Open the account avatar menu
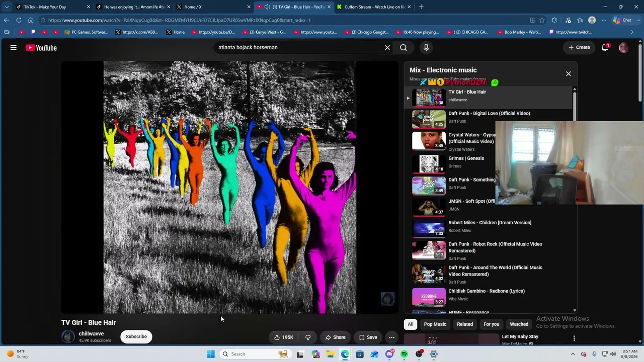This screenshot has height=362, width=644. tap(623, 48)
